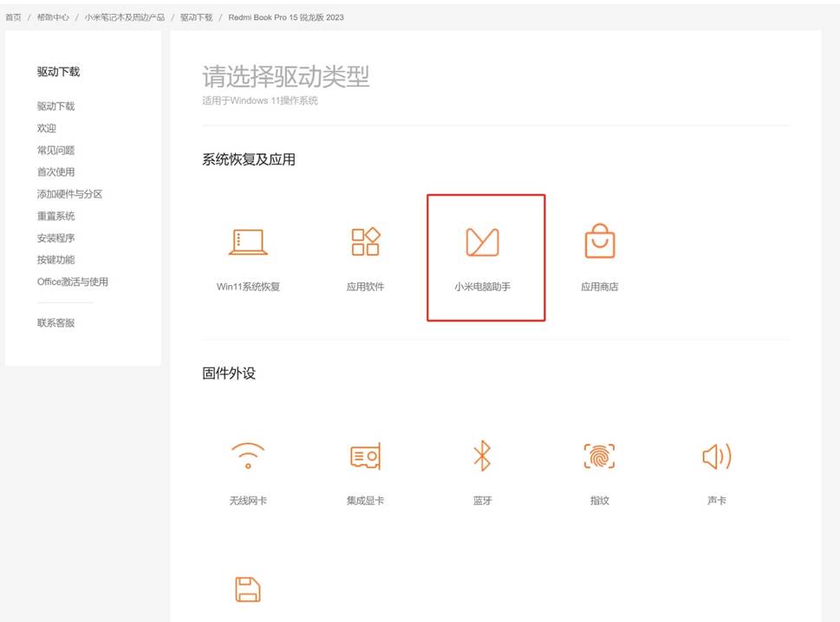Open 添加硬件与分区 from the sidebar

[x=69, y=193]
